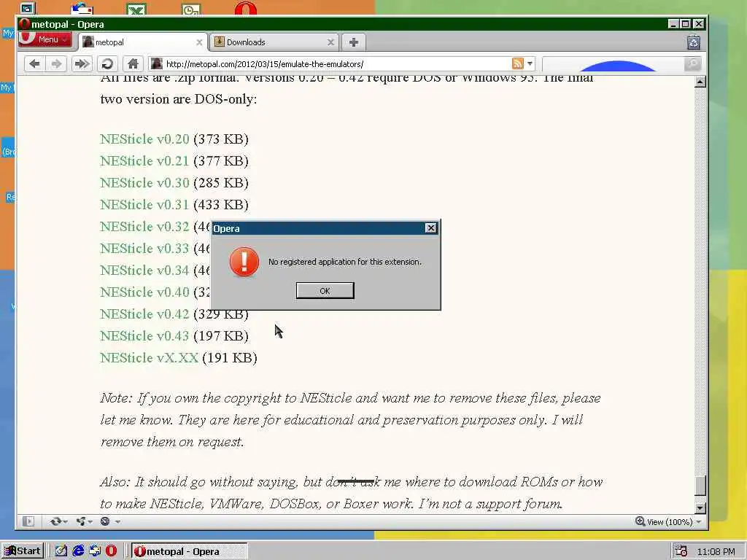Click the scrollbar up arrow
747x560 pixels.
pos(700,82)
